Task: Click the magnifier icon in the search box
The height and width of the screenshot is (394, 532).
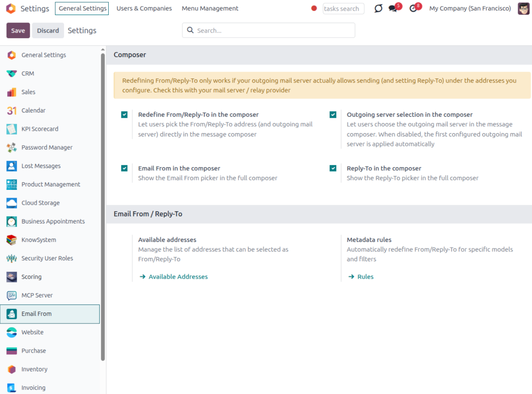Action: [x=190, y=30]
